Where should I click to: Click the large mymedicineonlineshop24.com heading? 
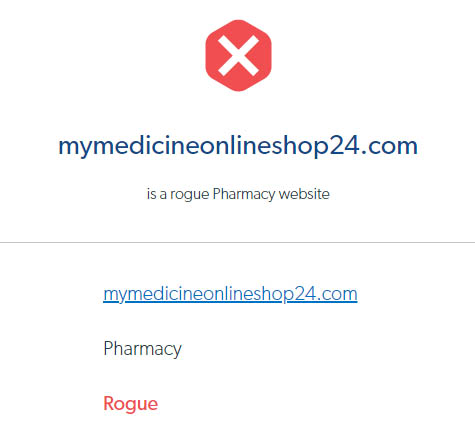238,146
